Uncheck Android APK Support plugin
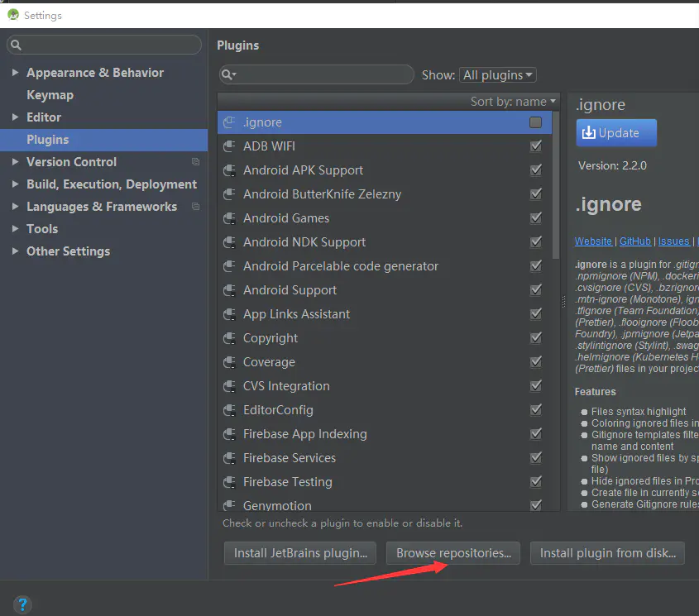 535,170
